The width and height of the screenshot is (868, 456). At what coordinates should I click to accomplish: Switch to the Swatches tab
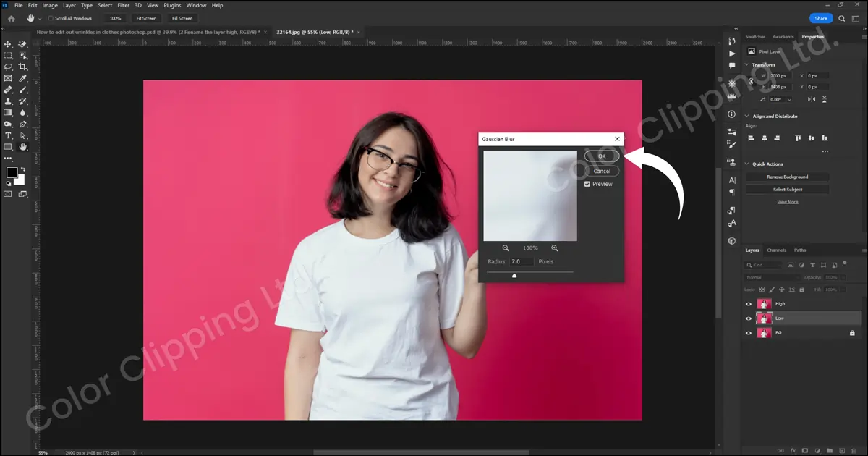pos(755,37)
